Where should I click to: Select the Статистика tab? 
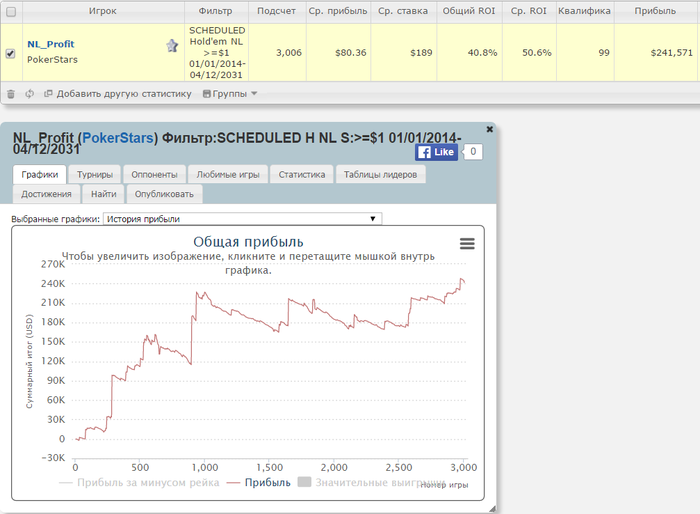[302, 174]
